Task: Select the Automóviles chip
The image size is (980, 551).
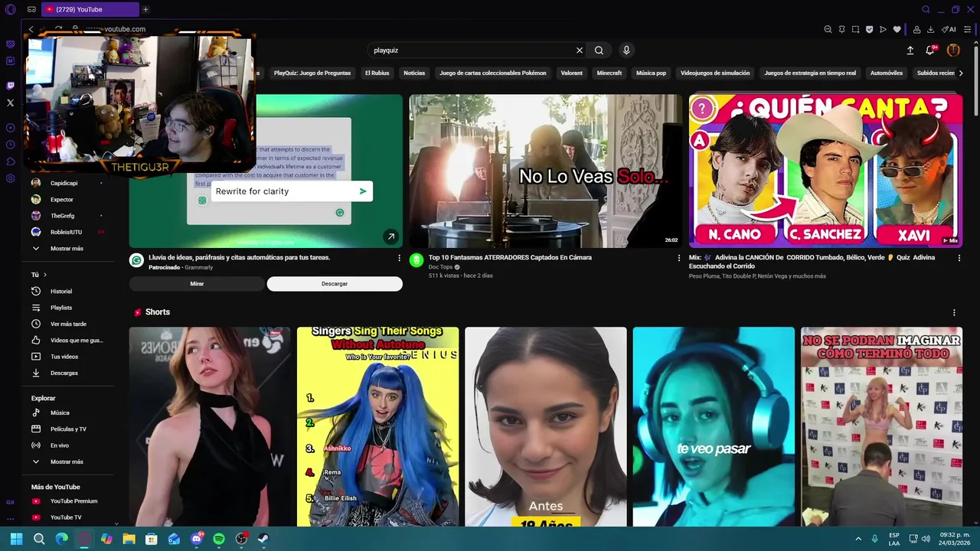Action: [x=887, y=73]
